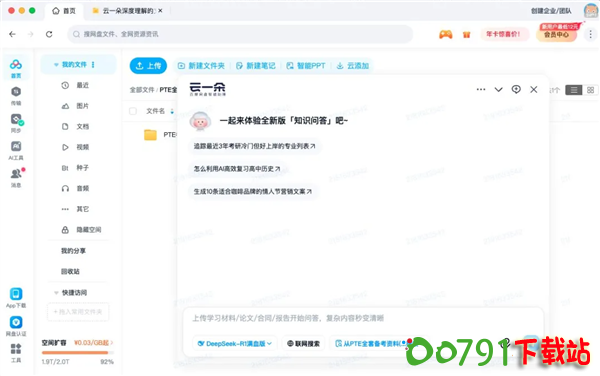The height and width of the screenshot is (376, 600).
Task: Open the 首页 home icon in left sidebar
Action: 16,68
